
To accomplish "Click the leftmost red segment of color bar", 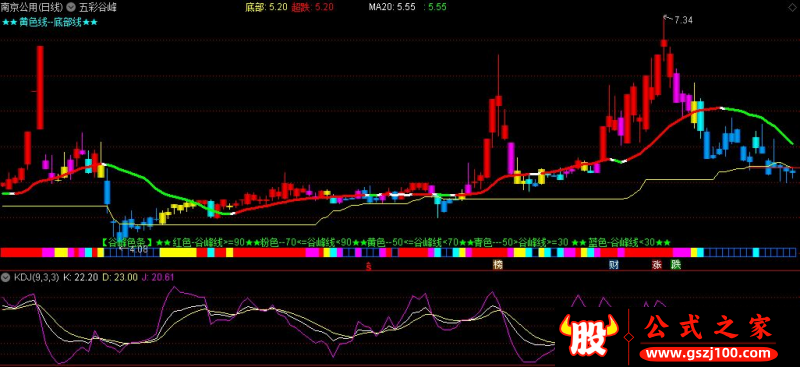I will pyautogui.click(x=21, y=252).
